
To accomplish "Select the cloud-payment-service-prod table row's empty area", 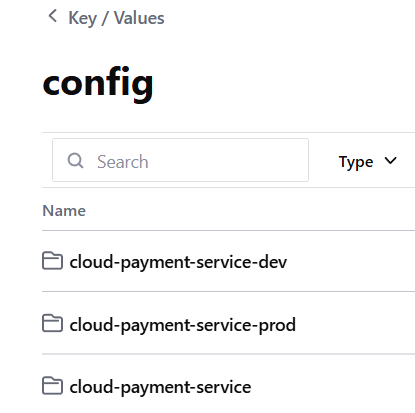I will [355, 323].
